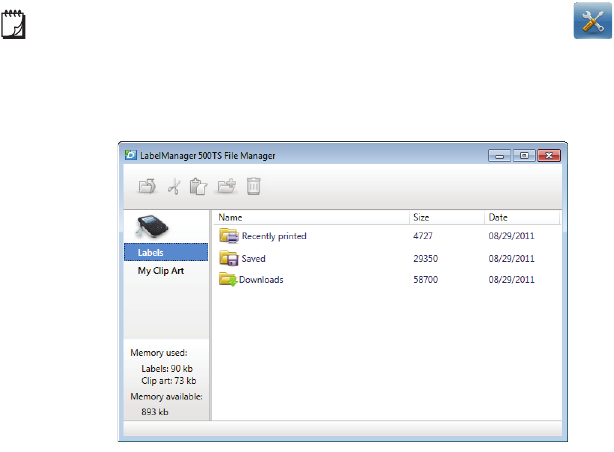This screenshot has height=452, width=614.
Task: Select My Clip Art in sidebar
Action: (161, 271)
